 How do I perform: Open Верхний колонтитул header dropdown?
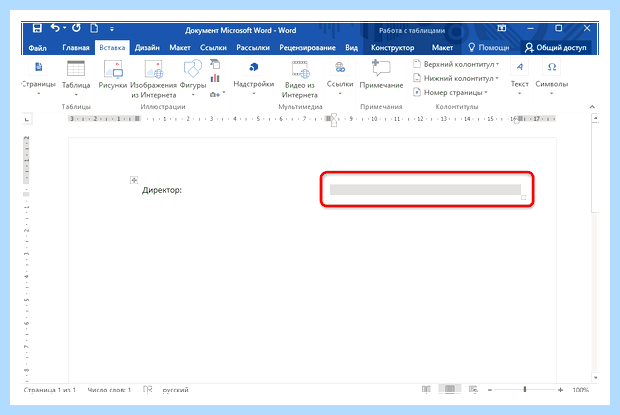point(456,64)
